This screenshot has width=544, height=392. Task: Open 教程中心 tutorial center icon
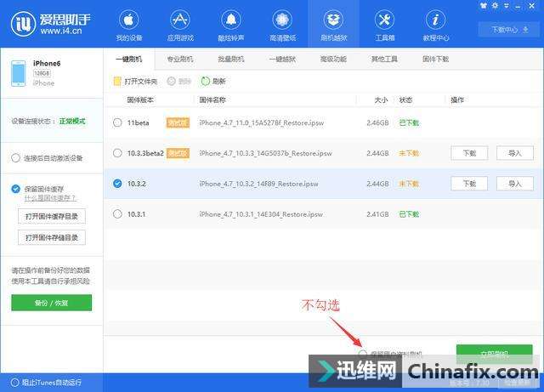point(435,26)
